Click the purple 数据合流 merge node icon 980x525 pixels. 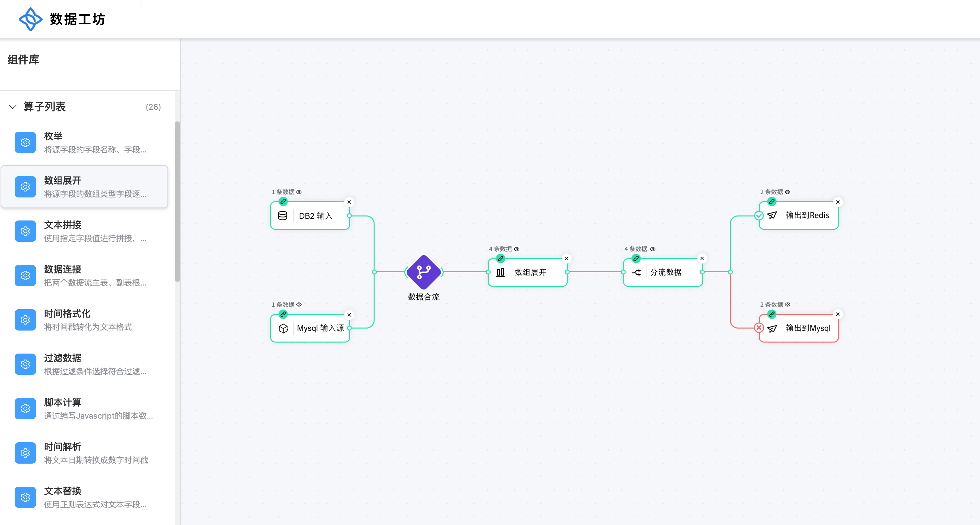coord(423,272)
